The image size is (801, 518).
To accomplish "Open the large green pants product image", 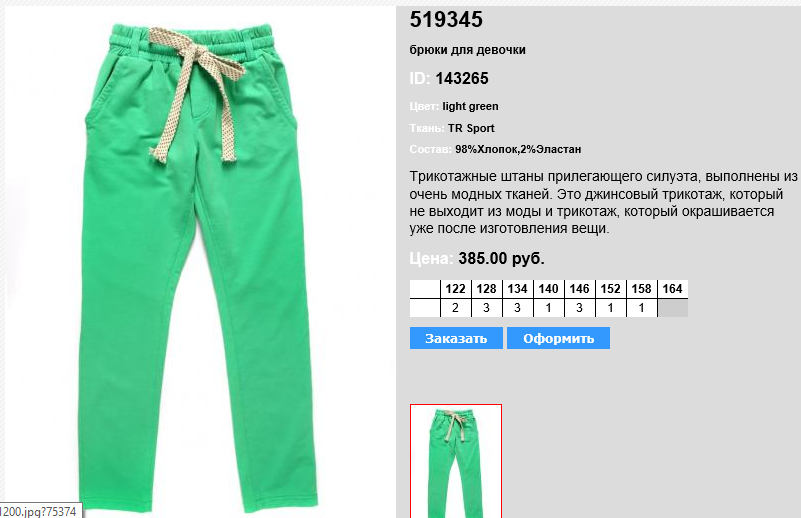I will [200, 268].
